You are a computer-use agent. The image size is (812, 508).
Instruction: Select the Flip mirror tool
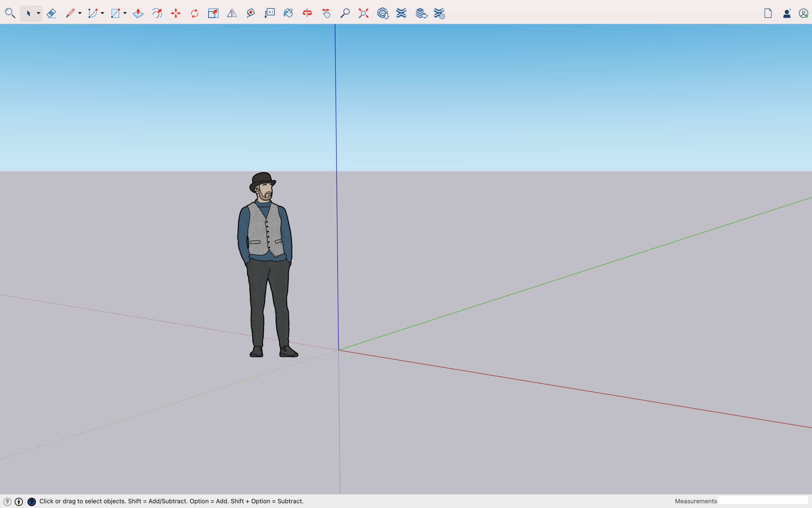click(x=232, y=13)
